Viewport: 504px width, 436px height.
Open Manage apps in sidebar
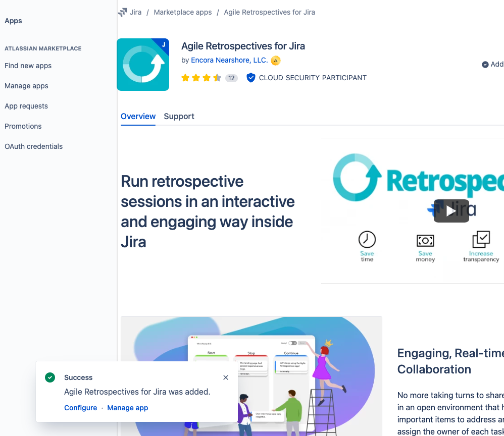26,86
